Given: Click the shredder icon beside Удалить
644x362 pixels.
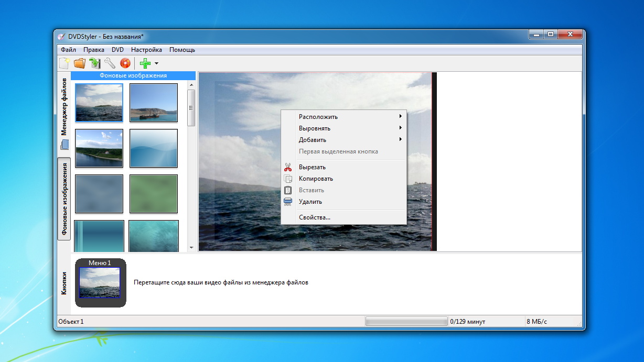Looking at the screenshot, I should pos(287,202).
